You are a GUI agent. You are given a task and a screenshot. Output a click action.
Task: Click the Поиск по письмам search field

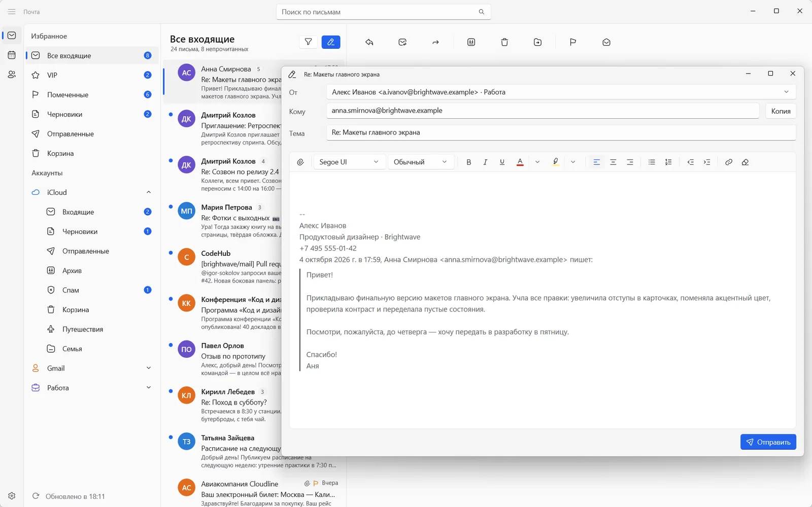point(383,12)
